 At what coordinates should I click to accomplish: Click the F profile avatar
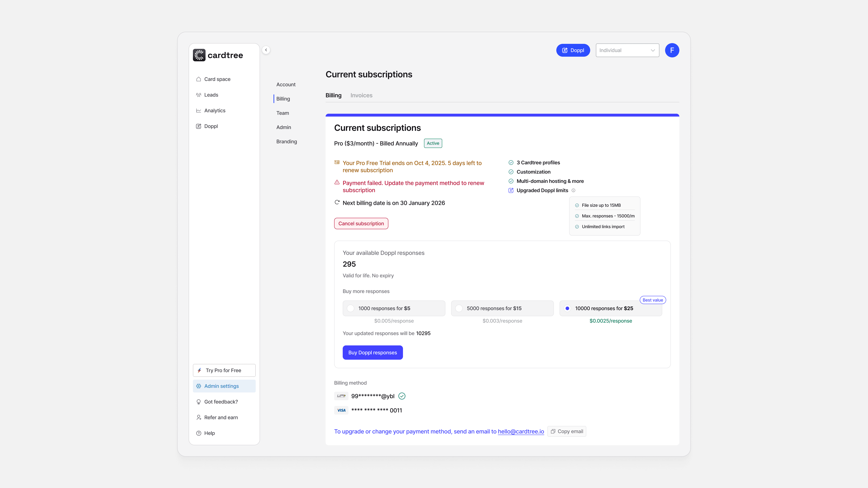coord(672,50)
